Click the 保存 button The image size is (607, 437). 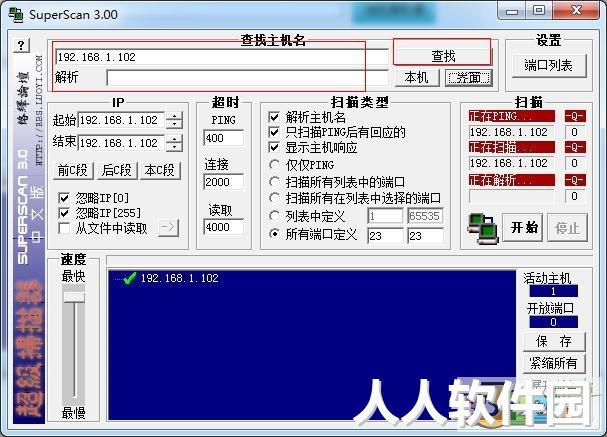tap(554, 341)
